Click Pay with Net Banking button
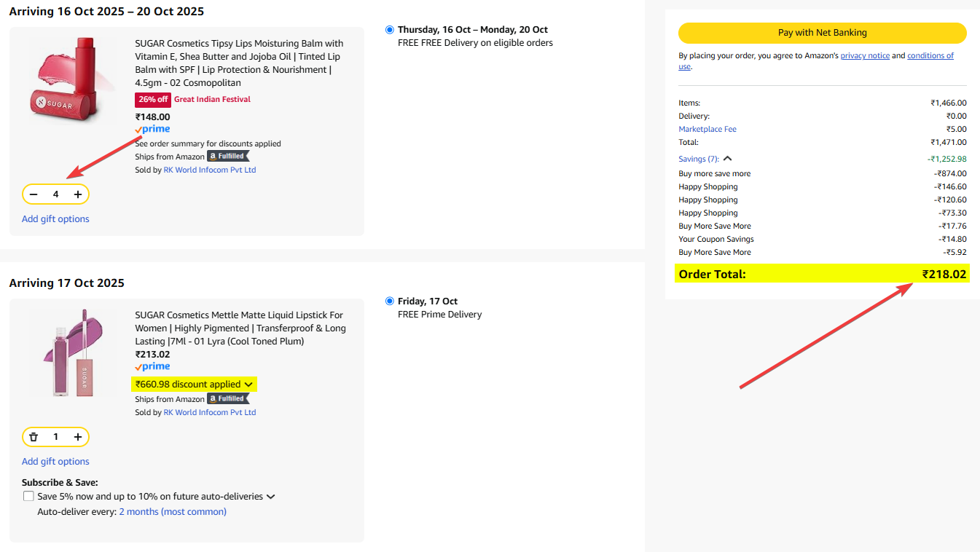The image size is (980, 552). click(x=822, y=33)
